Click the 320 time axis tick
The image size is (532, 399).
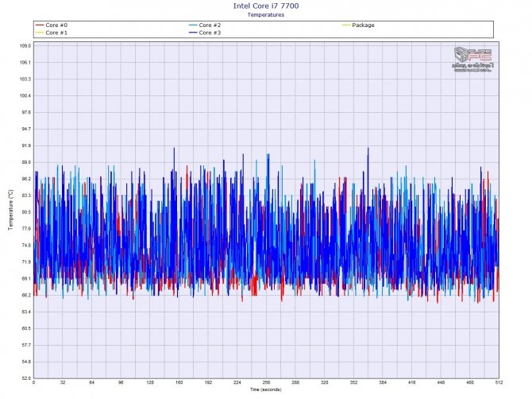[325, 382]
